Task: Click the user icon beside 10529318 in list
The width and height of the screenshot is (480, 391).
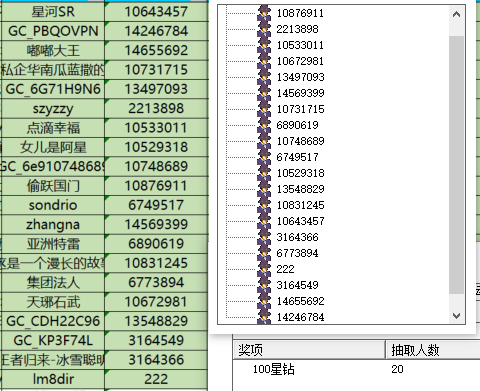Action: pos(264,173)
